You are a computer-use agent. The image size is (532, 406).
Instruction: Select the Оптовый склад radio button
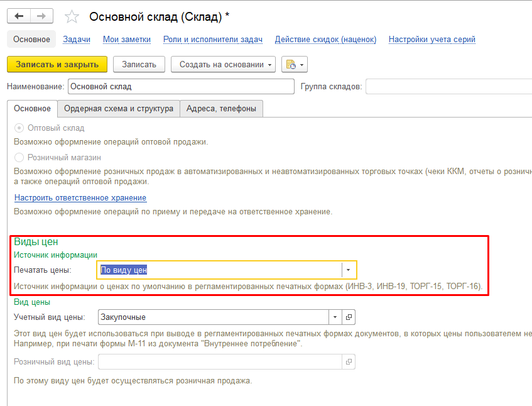click(x=19, y=128)
